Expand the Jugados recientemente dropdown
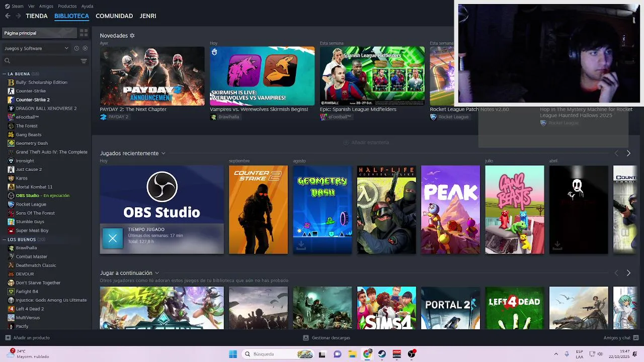 tap(163, 153)
